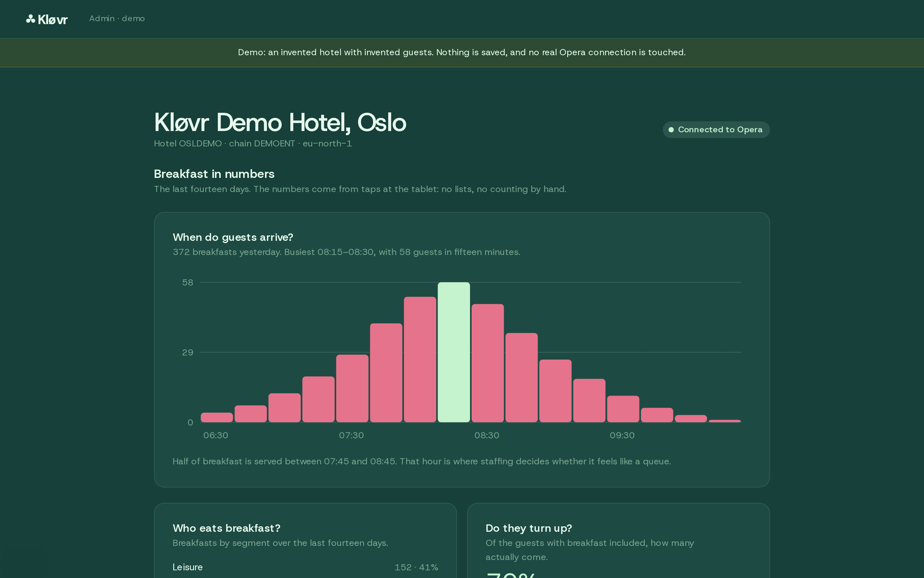Click the last fourteen days description text
This screenshot has height=578, width=924.
360,189
